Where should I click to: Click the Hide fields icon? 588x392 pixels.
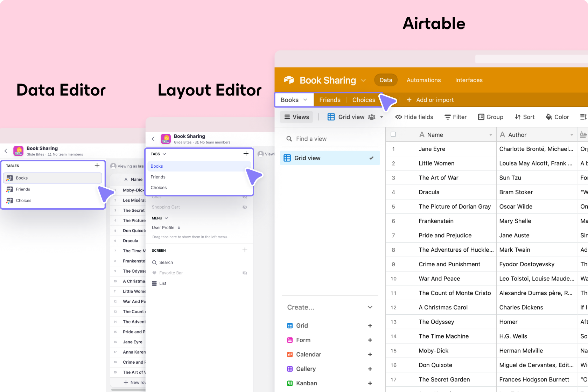click(399, 117)
